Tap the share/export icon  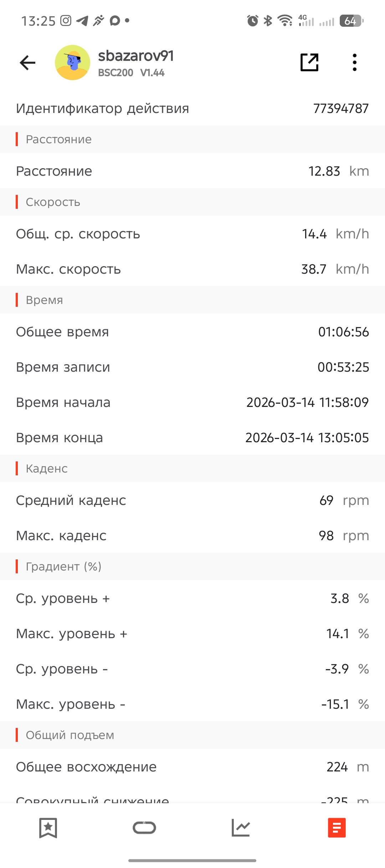point(309,62)
